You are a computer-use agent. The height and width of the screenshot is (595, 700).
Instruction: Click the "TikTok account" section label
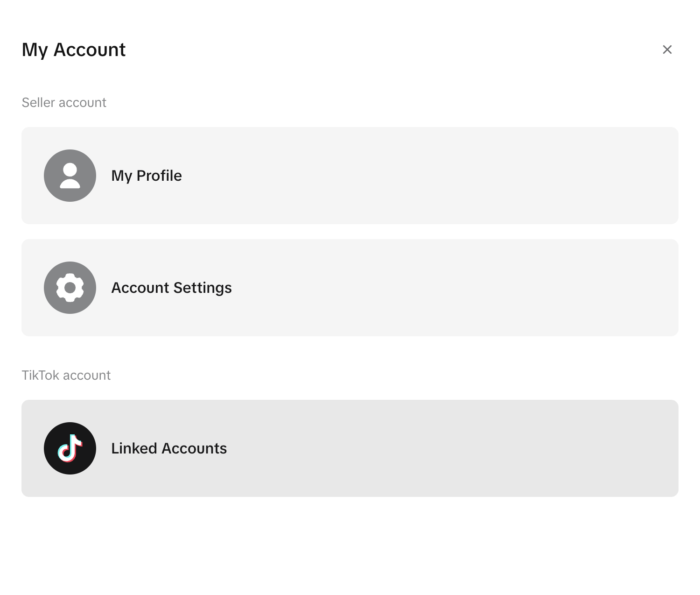click(66, 375)
